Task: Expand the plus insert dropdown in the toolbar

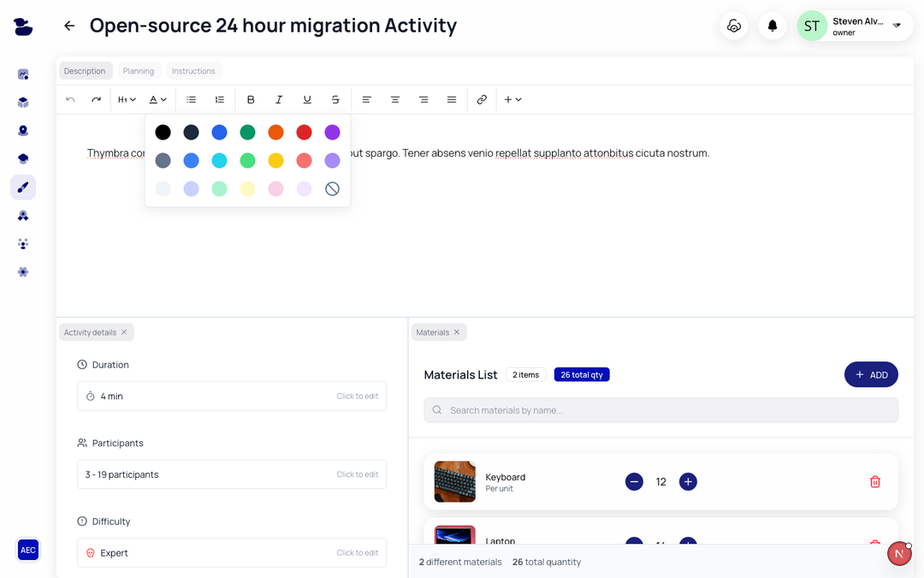Action: coord(512,99)
